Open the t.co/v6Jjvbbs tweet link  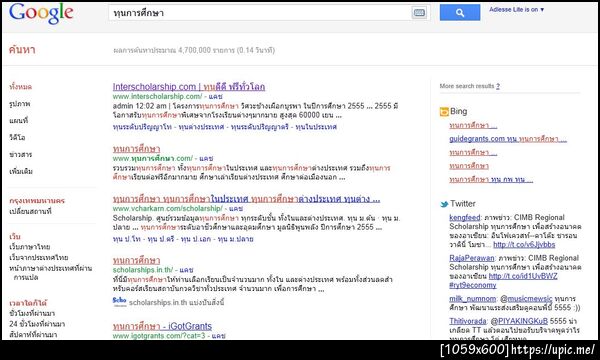pyautogui.click(x=524, y=244)
